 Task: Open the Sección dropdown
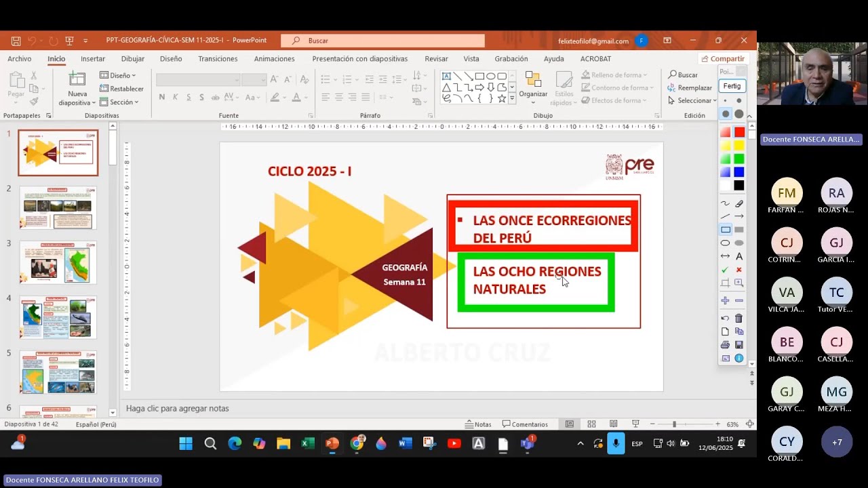[119, 102]
